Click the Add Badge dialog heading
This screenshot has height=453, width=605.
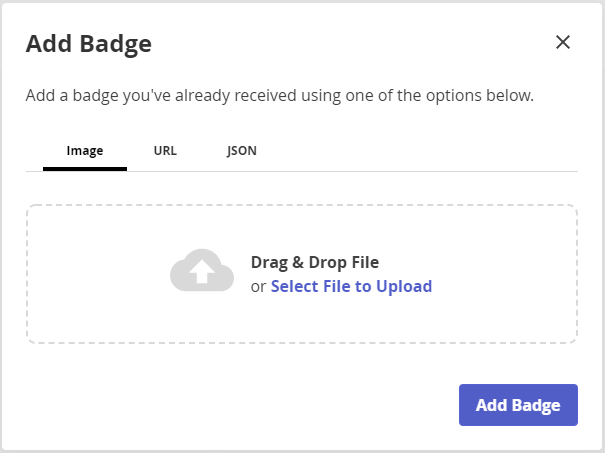click(88, 43)
